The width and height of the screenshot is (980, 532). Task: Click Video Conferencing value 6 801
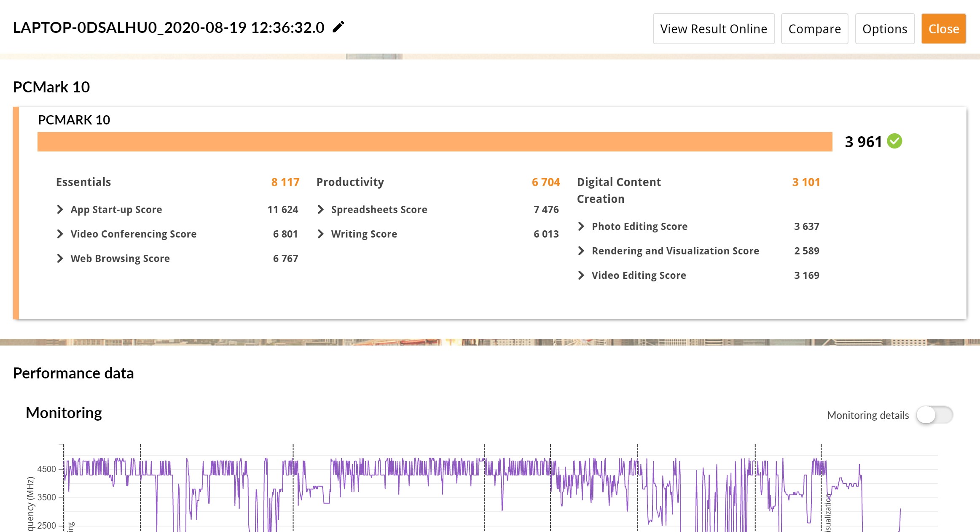[285, 234]
